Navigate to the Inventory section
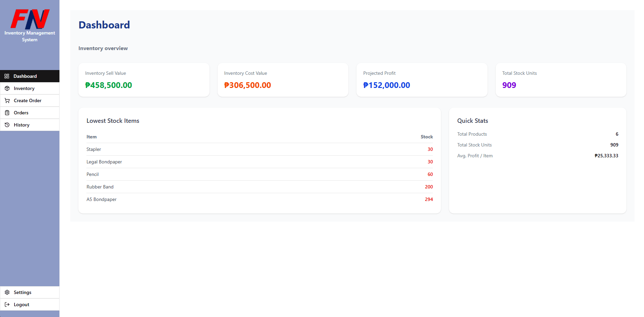 click(25, 88)
